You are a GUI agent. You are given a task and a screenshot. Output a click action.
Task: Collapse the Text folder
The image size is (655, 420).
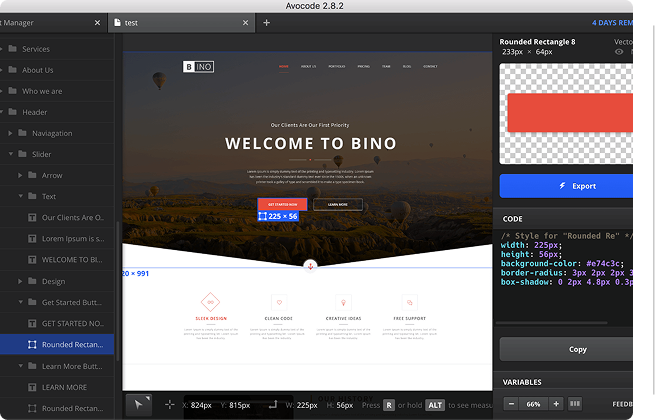(x=20, y=196)
